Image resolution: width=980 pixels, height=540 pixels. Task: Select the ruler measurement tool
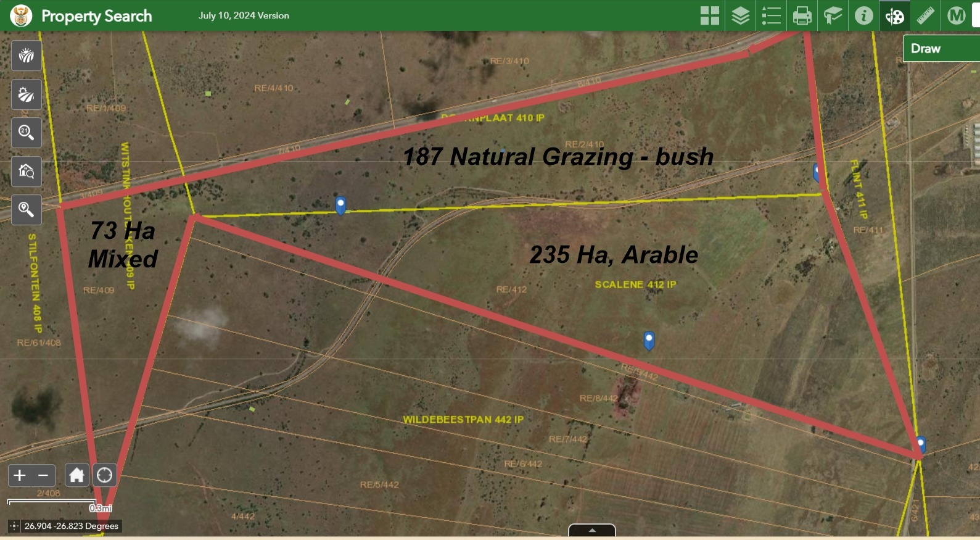tap(925, 15)
